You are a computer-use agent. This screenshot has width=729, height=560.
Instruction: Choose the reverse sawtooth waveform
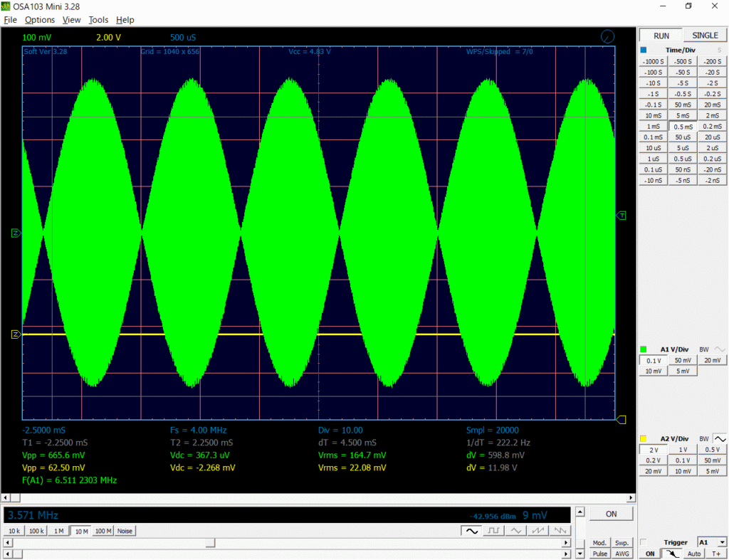pyautogui.click(x=561, y=531)
